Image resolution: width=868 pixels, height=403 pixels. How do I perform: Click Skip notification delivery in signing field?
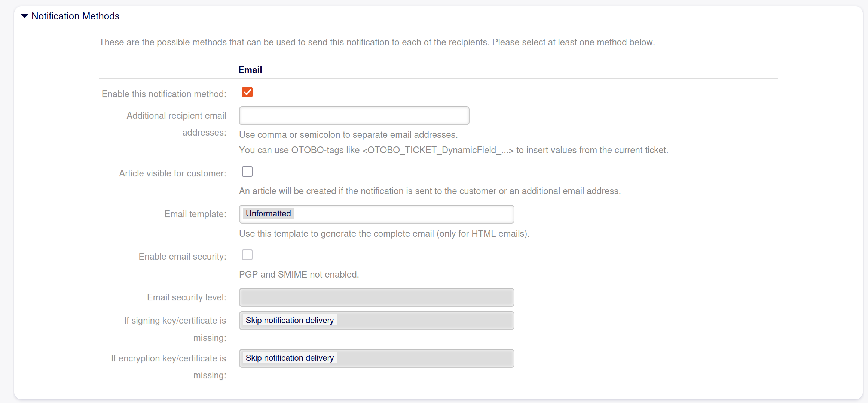pos(289,320)
